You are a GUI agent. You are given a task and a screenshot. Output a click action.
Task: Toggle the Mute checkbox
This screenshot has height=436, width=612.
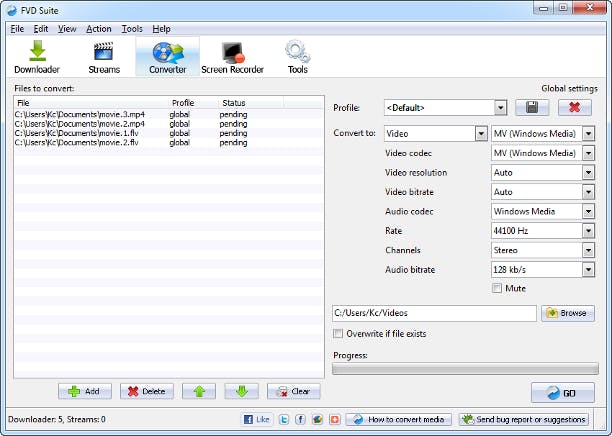tap(497, 288)
